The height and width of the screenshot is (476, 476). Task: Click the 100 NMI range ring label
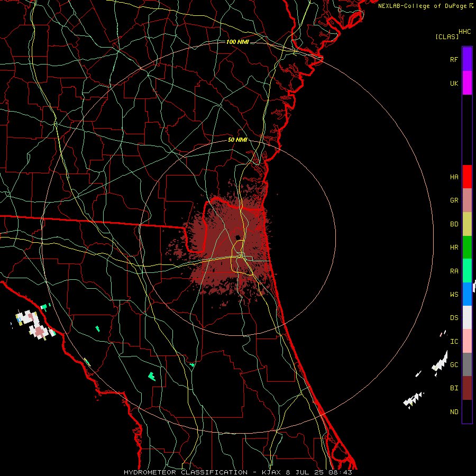click(237, 42)
